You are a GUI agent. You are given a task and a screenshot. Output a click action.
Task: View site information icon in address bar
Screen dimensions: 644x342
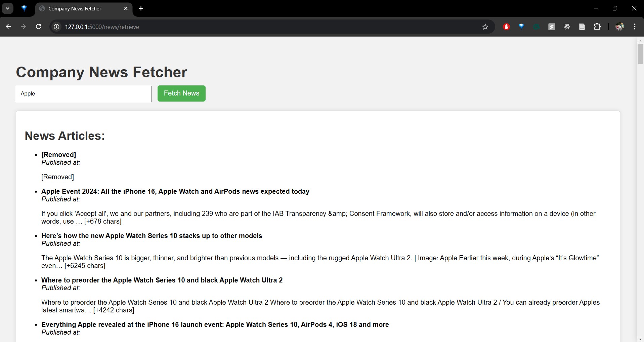point(57,27)
